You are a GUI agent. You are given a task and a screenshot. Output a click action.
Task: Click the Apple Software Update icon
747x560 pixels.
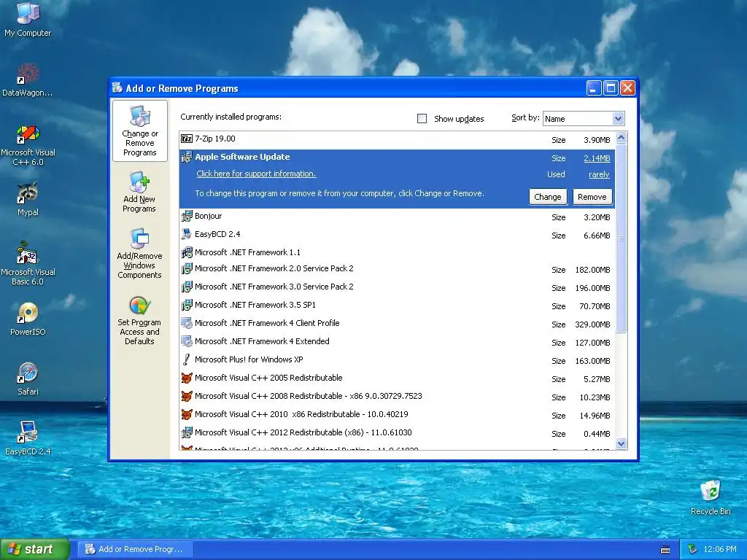(x=187, y=157)
